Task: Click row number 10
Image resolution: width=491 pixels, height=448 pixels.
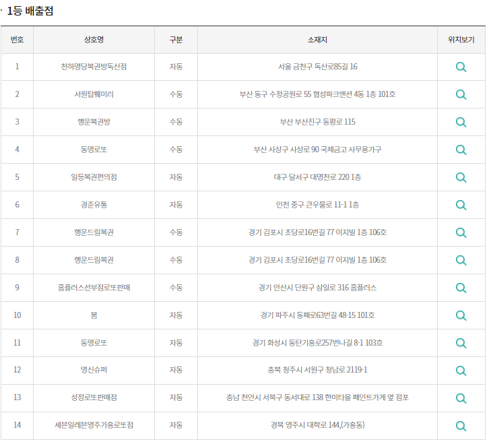Action: (18, 315)
